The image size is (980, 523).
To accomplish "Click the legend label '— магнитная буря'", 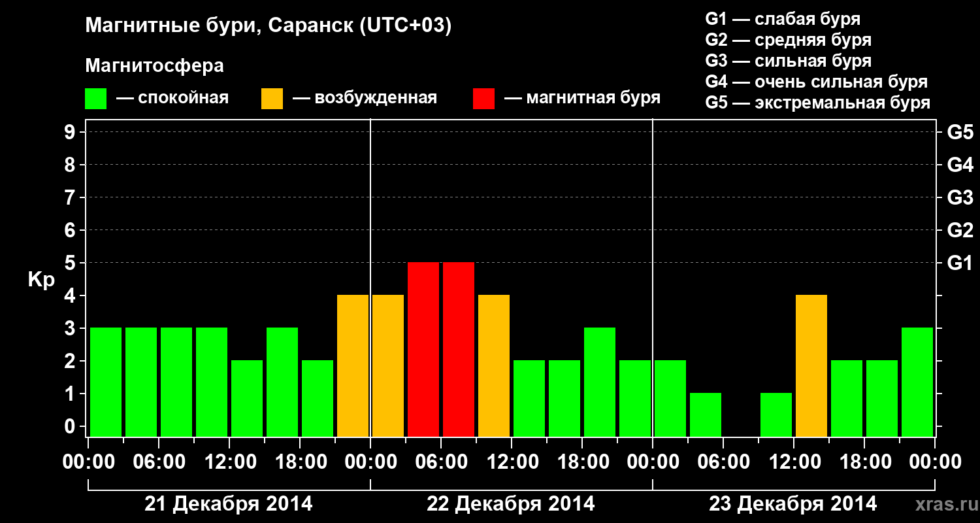I will tap(583, 98).
